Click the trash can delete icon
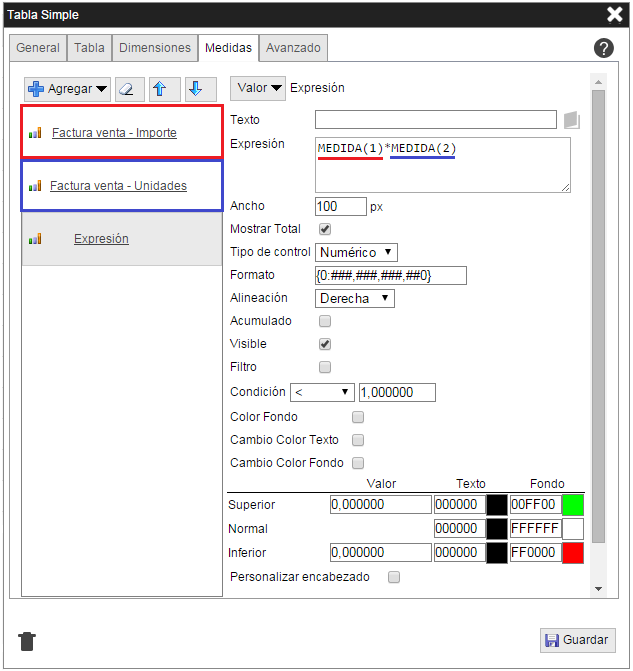 coord(28,641)
